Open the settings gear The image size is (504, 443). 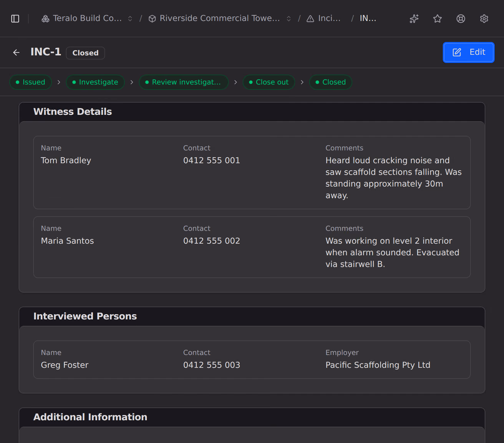484,18
